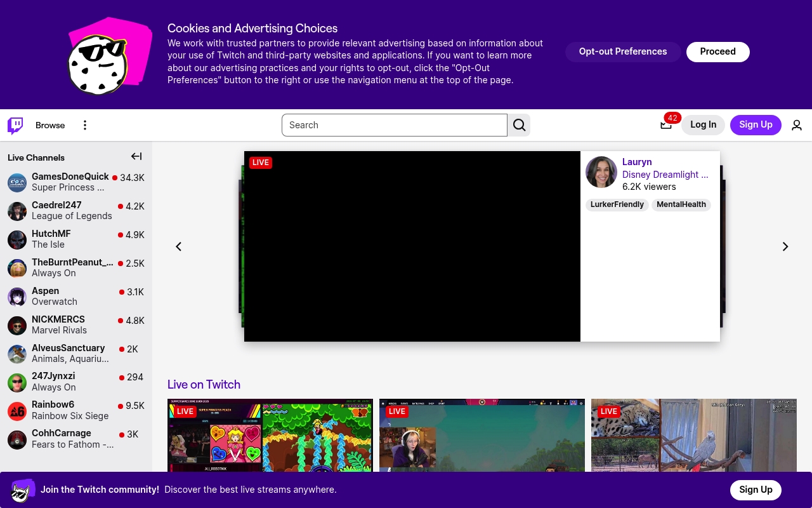Open the user profile icon menu
Viewport: 812px width, 508px height.
797,125
